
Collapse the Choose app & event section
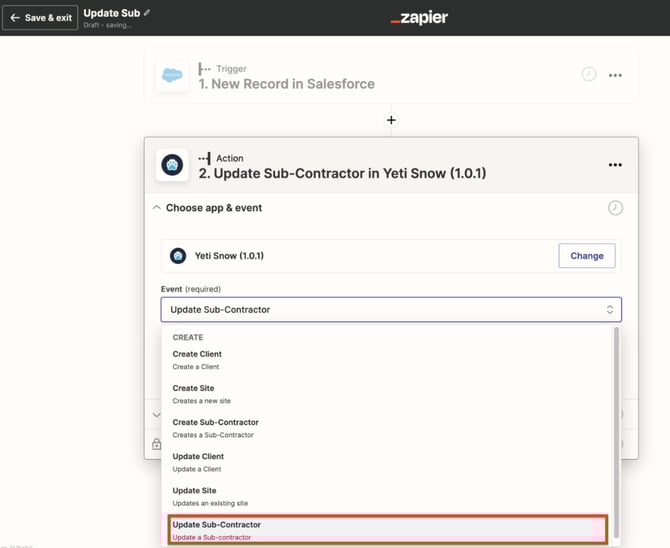pos(156,208)
